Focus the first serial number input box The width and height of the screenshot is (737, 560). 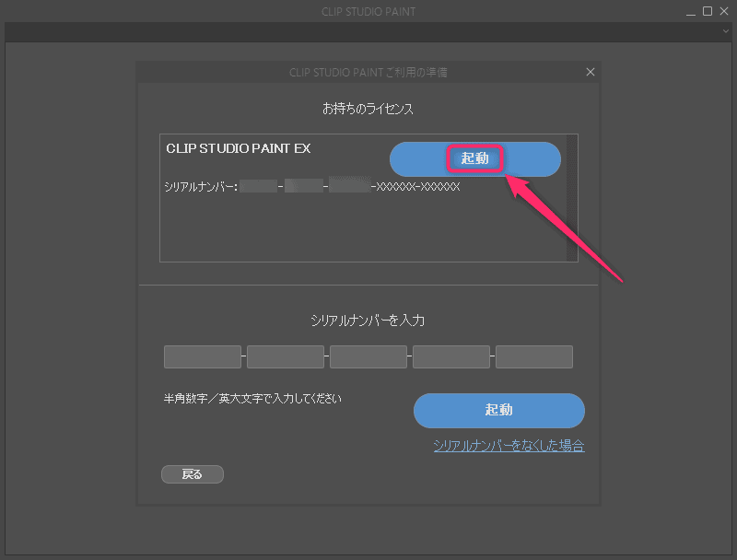click(x=202, y=357)
